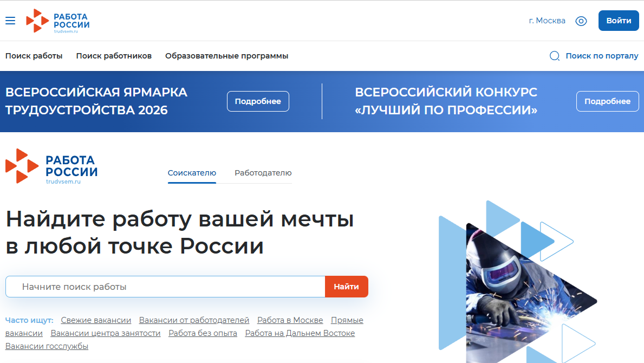
Task: Open Вакансии госслужбы link
Action: point(47,346)
